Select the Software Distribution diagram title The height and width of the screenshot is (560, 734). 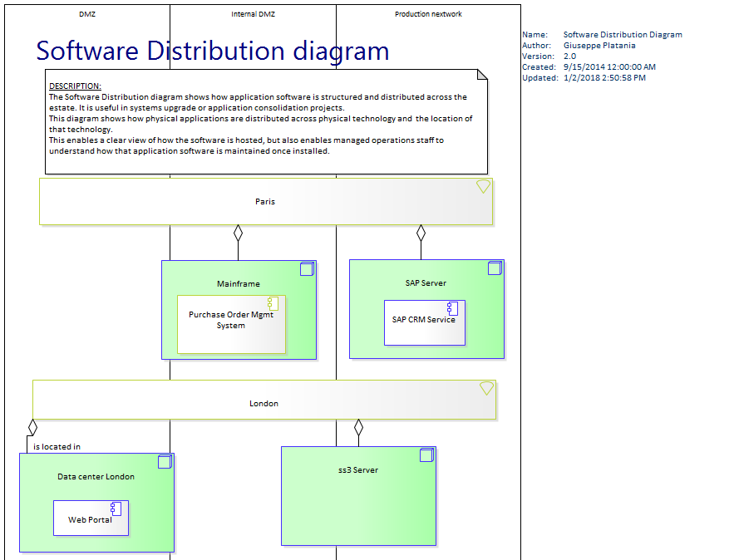[x=212, y=51]
